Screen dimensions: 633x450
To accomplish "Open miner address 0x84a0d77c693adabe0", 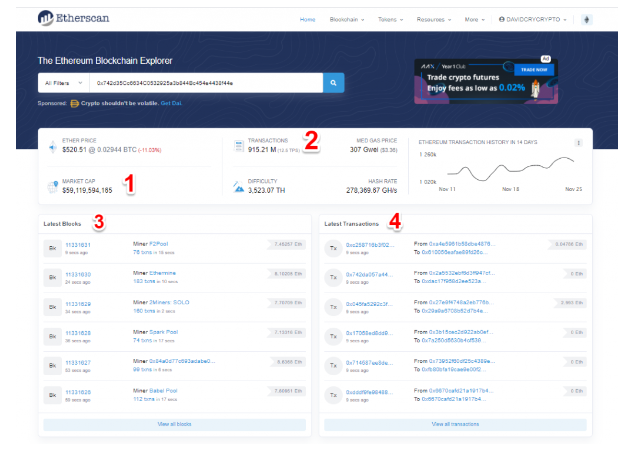I will pos(182,361).
